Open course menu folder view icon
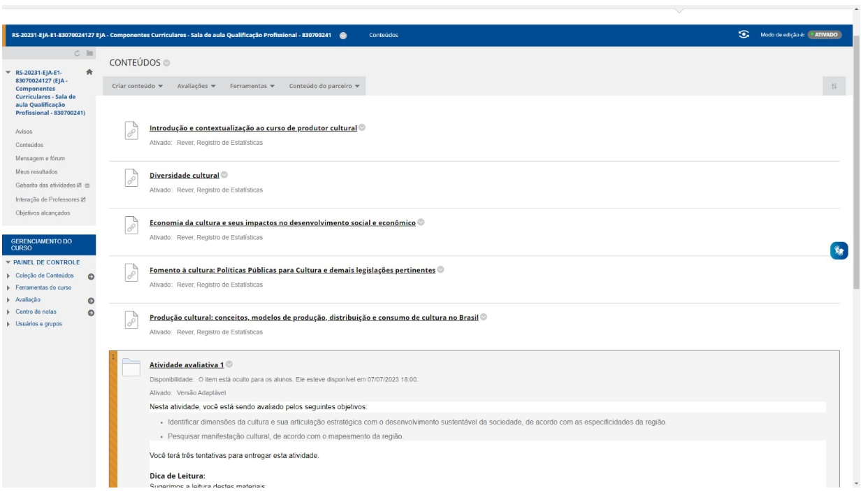This screenshot has width=868, height=491. click(x=89, y=53)
